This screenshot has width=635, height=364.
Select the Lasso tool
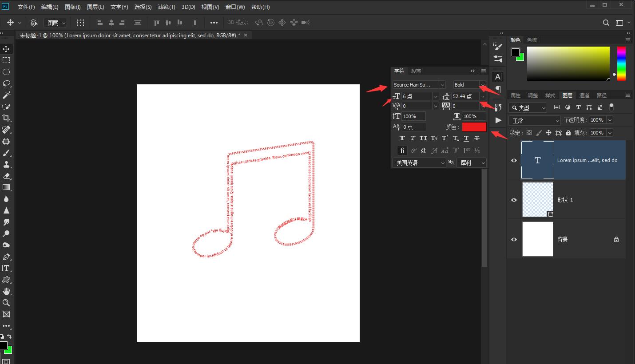(6, 83)
